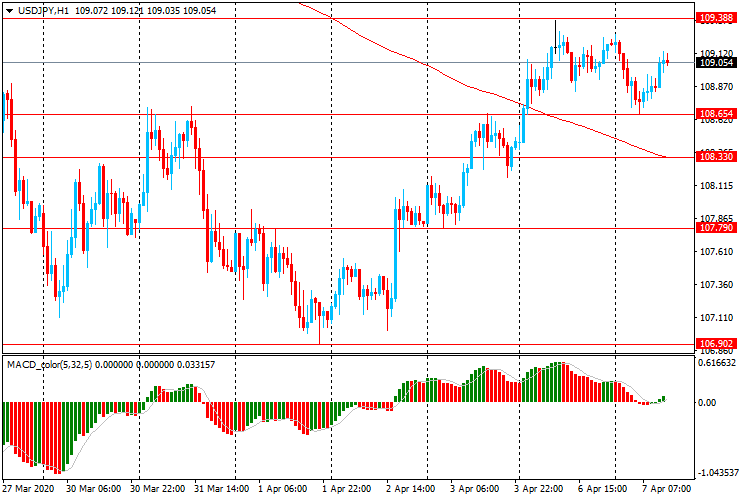
Task: Click the 27 Mar 2020 date label
Action: [28, 488]
